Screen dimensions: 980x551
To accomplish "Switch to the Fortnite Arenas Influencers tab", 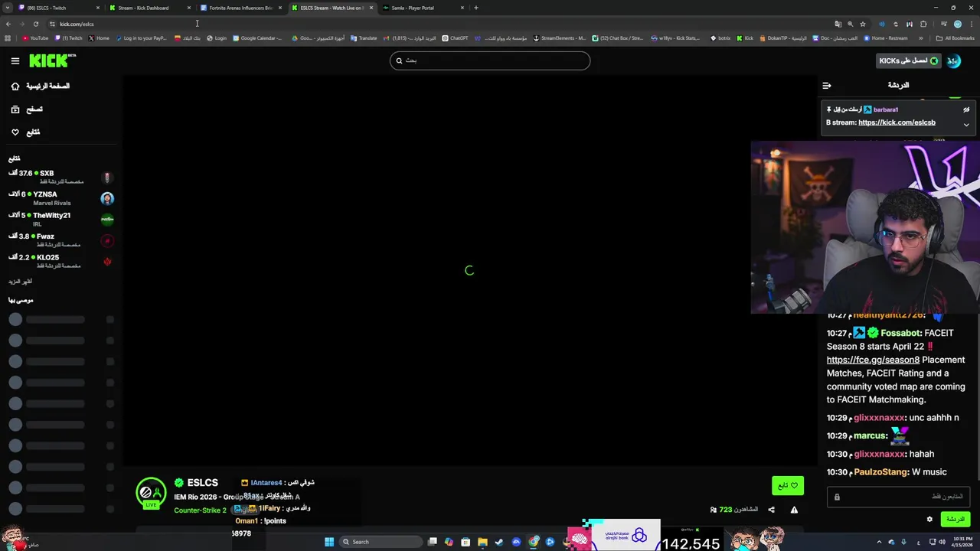I will (x=240, y=8).
